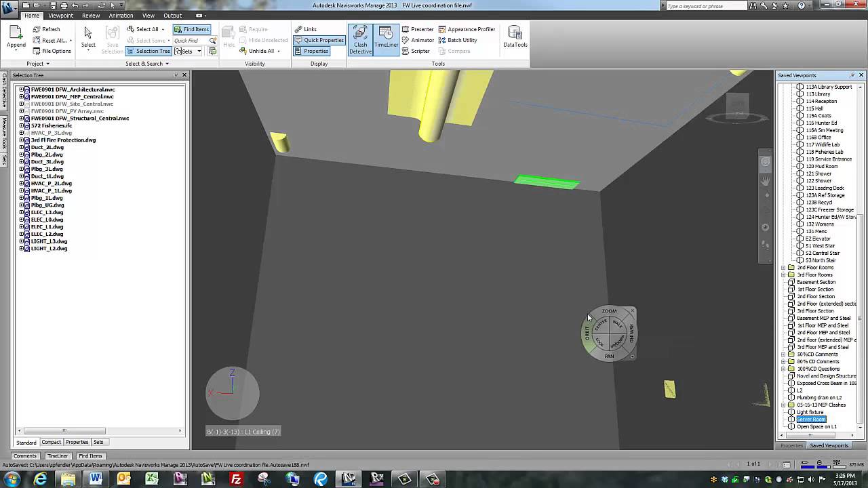
Task: Click the TimeLiner button at bottom
Action: (x=58, y=456)
